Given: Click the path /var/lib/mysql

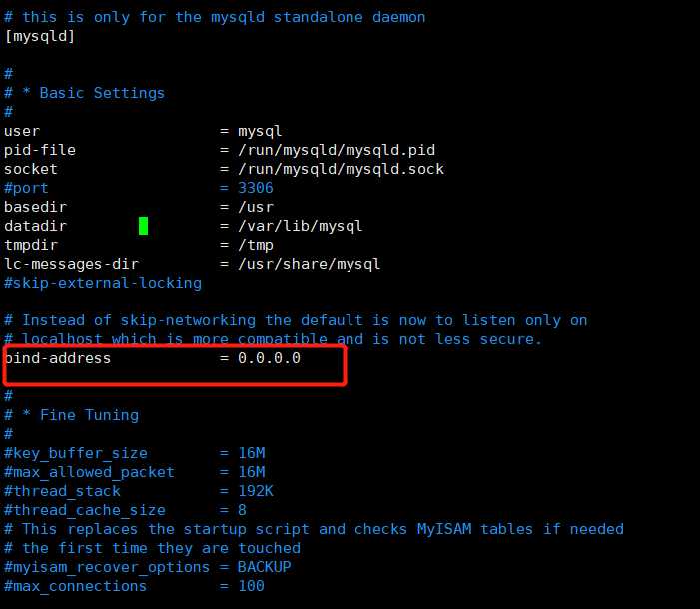Looking at the screenshot, I should [300, 226].
